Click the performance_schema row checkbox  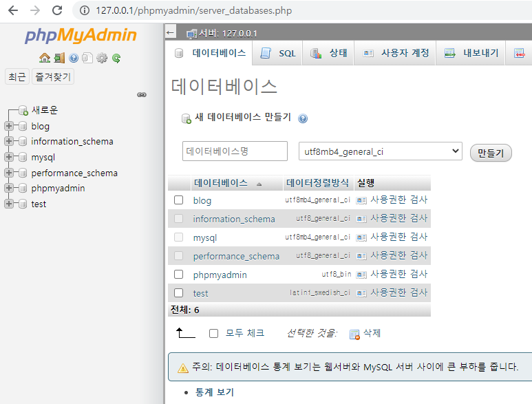point(178,255)
